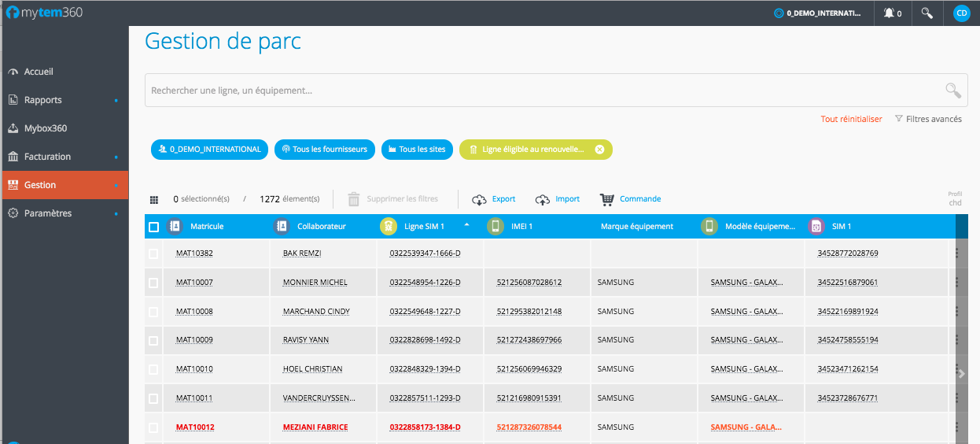Click the Export cloud download icon

(x=479, y=199)
